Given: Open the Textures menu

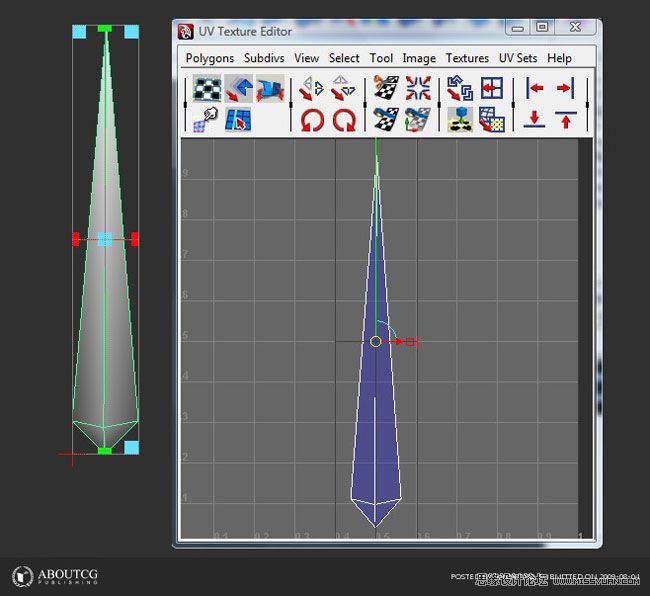Looking at the screenshot, I should pos(467,58).
